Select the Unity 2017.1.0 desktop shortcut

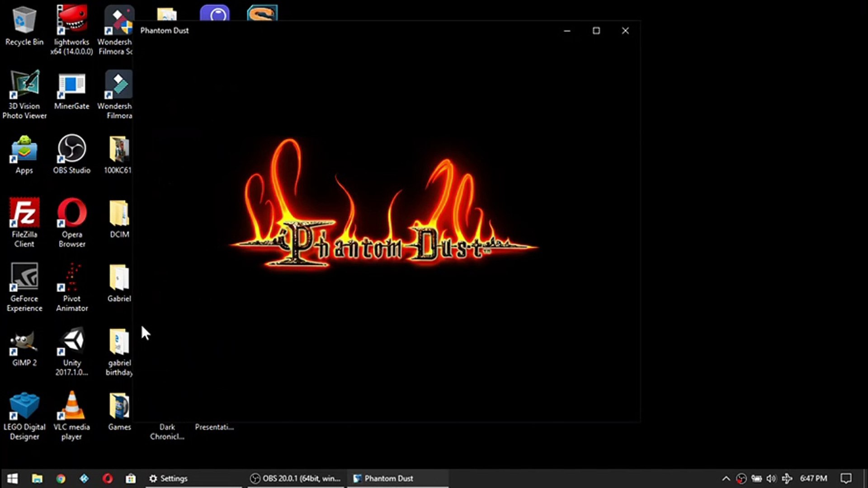click(x=72, y=352)
